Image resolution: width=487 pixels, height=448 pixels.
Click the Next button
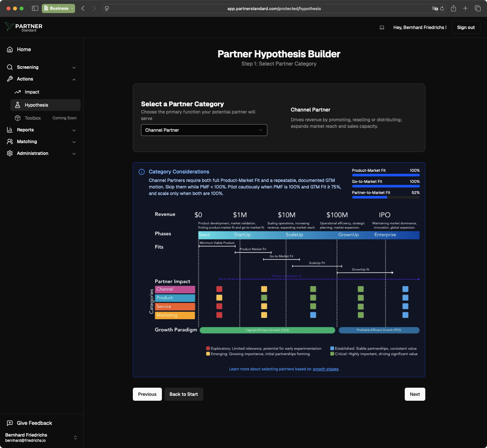click(x=415, y=394)
